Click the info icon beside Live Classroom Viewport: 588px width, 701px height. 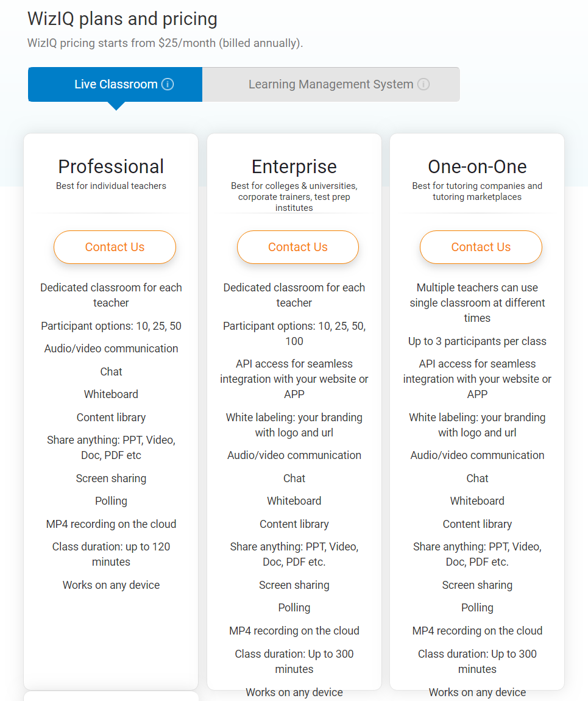[x=168, y=84]
